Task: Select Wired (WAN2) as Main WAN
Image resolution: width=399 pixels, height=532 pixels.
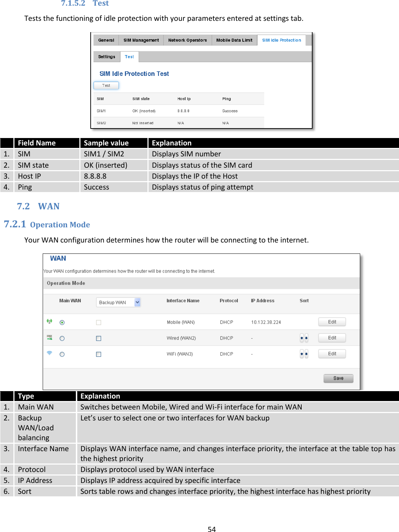Action: tap(61, 337)
